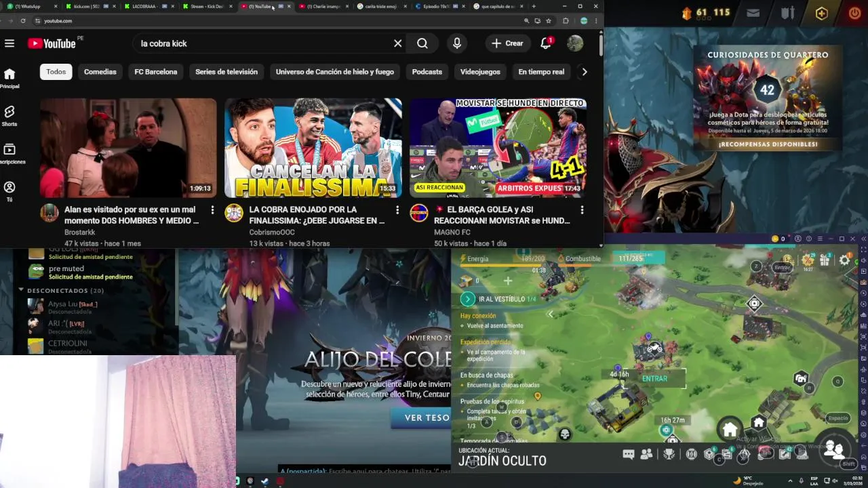Image resolution: width=868 pixels, height=488 pixels.
Task: Click the Dota red power quit icon
Action: coord(854,12)
